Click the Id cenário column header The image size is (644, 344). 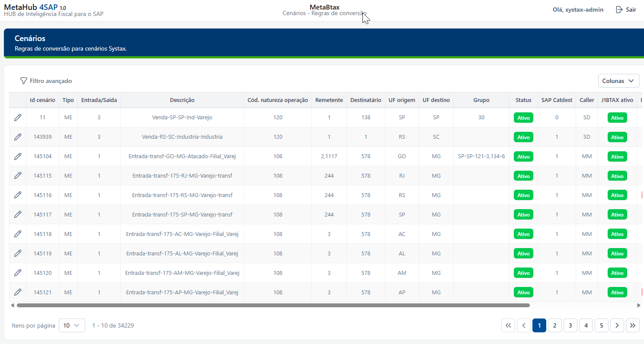[x=42, y=100]
